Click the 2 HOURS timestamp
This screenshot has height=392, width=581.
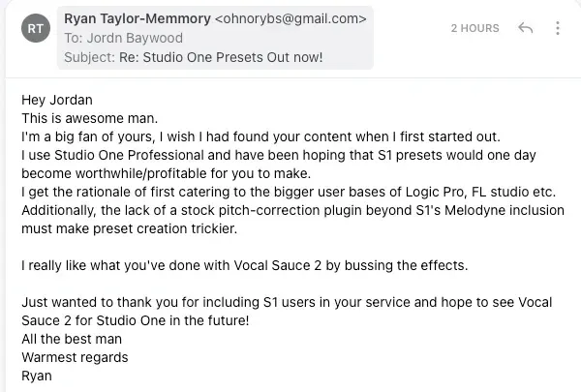475,28
